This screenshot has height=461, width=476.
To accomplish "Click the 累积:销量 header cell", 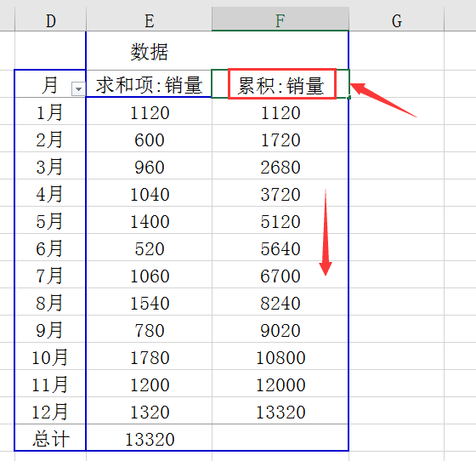I will pyautogui.click(x=280, y=84).
